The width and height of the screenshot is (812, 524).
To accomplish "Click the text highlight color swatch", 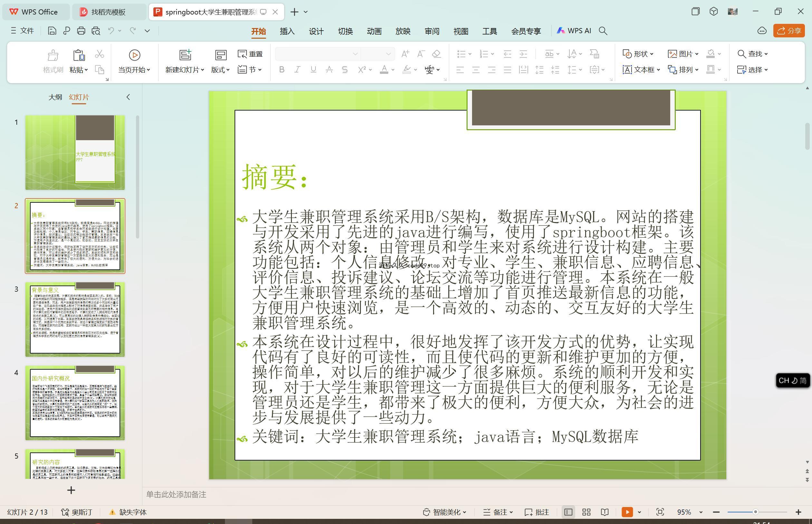I will pyautogui.click(x=407, y=70).
